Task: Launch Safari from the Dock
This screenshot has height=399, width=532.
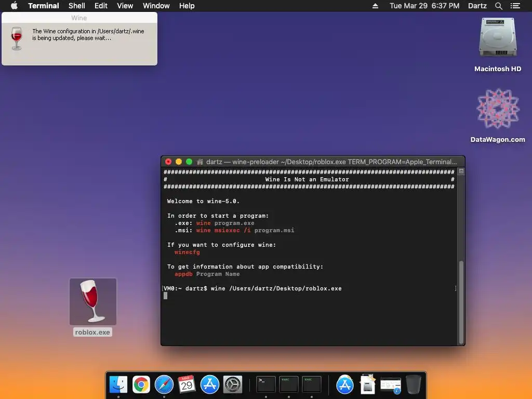Action: tap(164, 384)
